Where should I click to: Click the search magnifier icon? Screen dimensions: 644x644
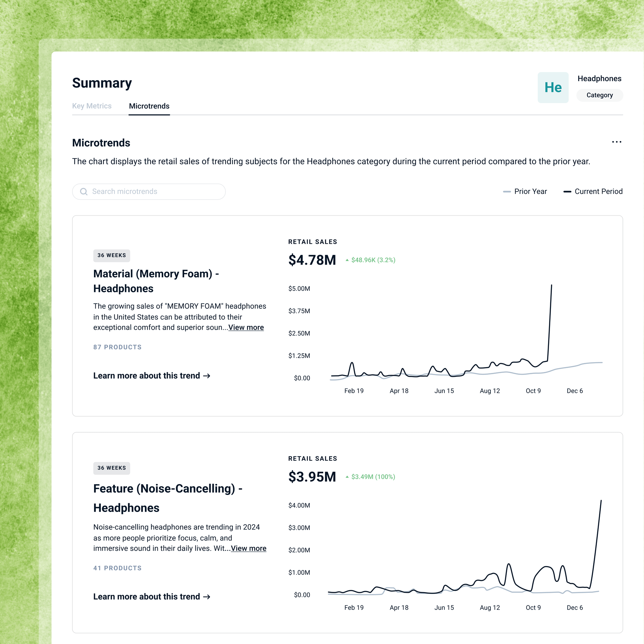coord(84,192)
